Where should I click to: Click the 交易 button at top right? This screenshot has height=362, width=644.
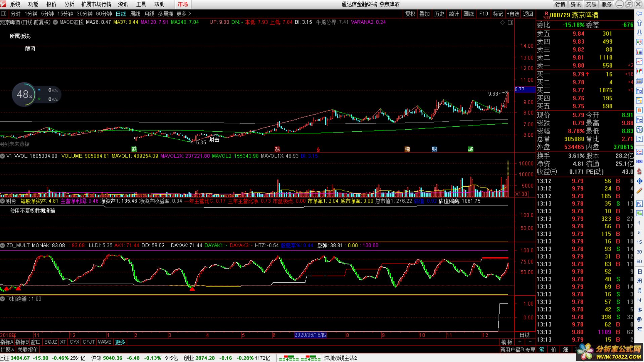[591, 4]
